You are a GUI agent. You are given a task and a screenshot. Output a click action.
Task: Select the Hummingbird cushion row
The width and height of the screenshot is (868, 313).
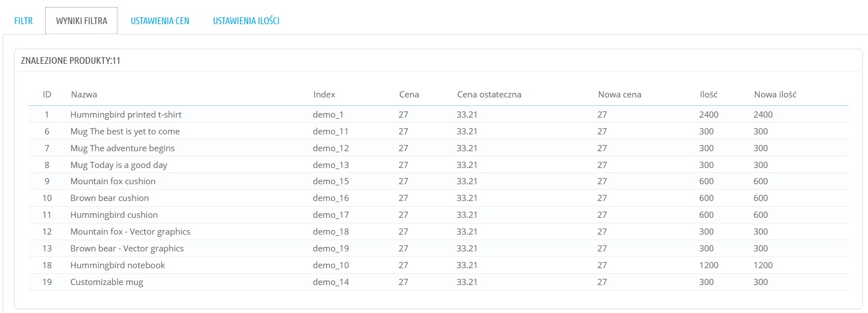438,215
